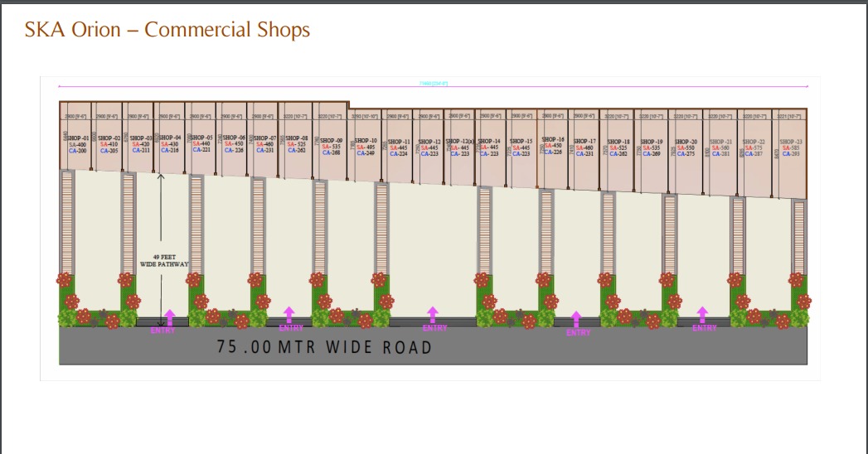
Task: Click the SHOP-03 unit label
Action: tap(141, 138)
